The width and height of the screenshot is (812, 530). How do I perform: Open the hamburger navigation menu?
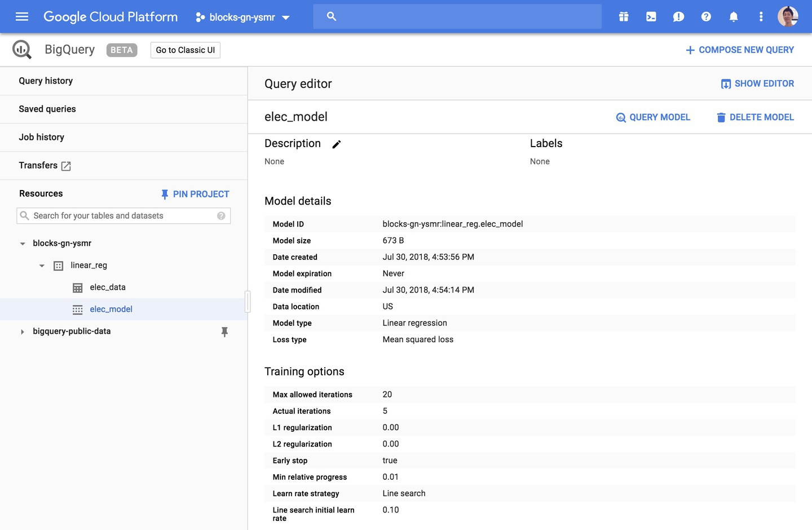pyautogui.click(x=22, y=17)
